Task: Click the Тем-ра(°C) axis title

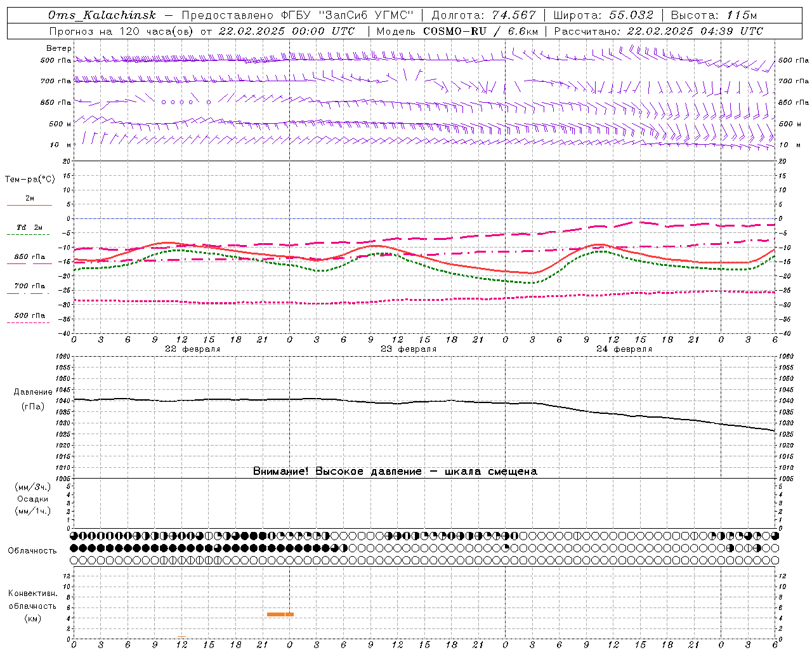Action: tap(30, 180)
